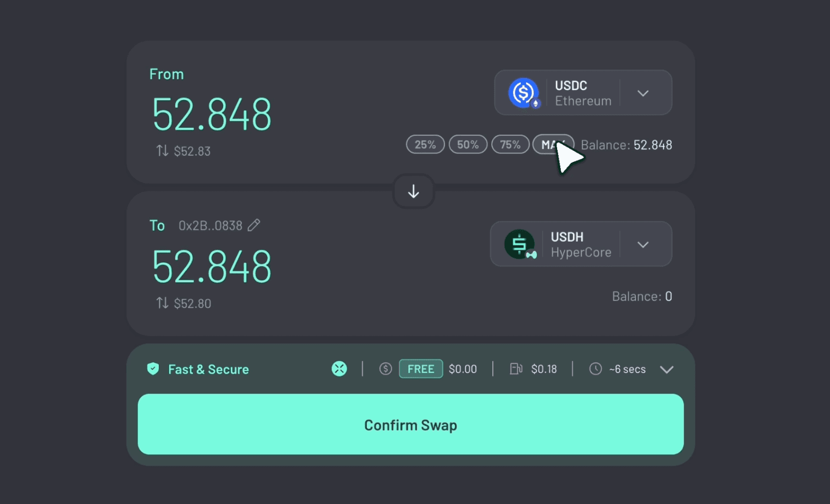This screenshot has width=830, height=504.
Task: Click the round route provider icon
Action: click(339, 369)
